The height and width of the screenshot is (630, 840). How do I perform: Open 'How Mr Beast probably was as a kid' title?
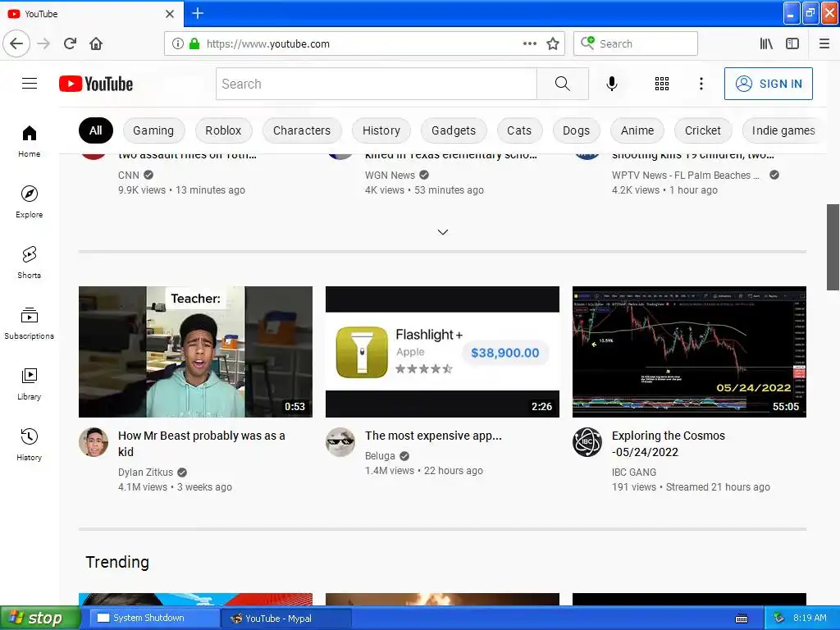pyautogui.click(x=202, y=444)
